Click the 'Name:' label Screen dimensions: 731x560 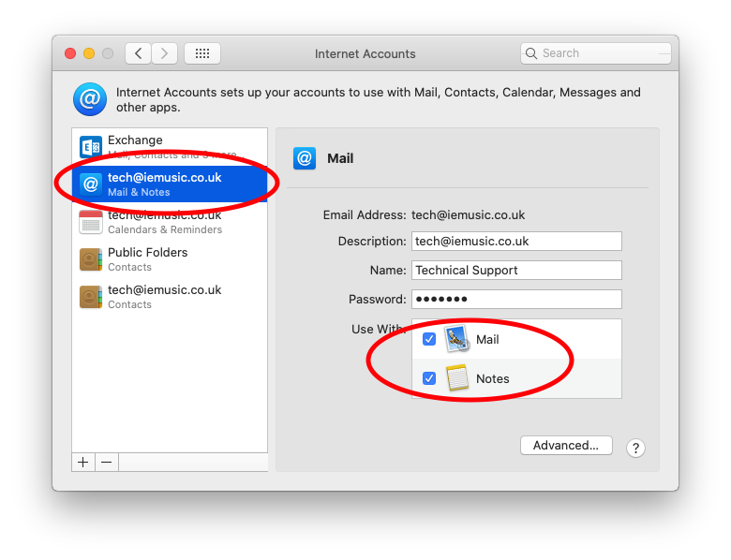(388, 271)
